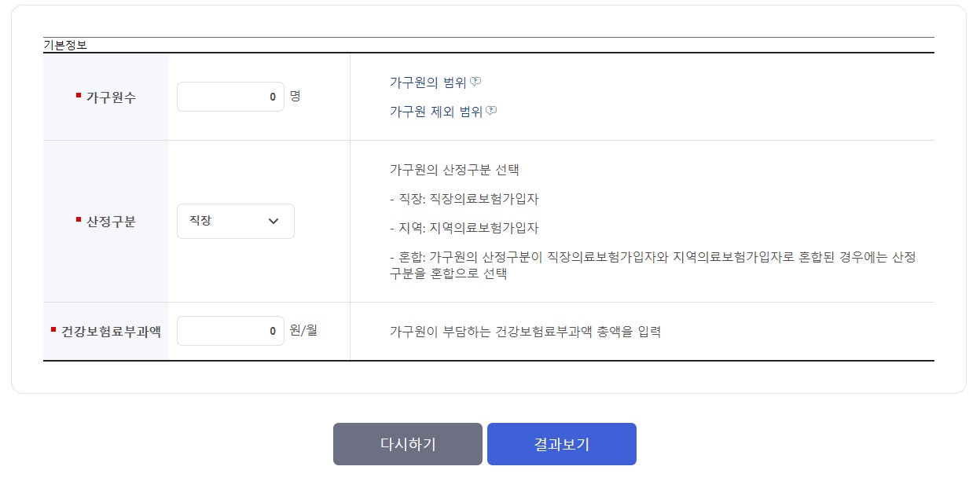Click the monthly premium input next to 원/월
This screenshot has height=481, width=980.
[x=230, y=330]
